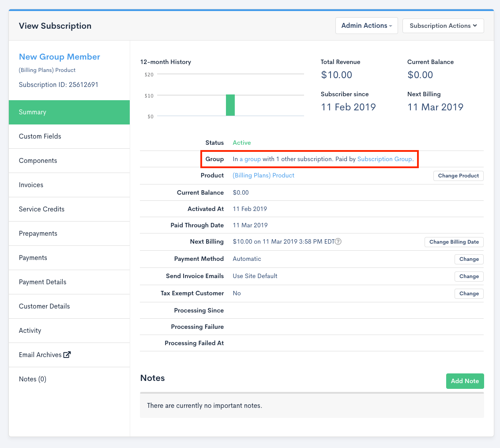Change the Payment Method setting
Screen dimensions: 500x448
[469, 259]
